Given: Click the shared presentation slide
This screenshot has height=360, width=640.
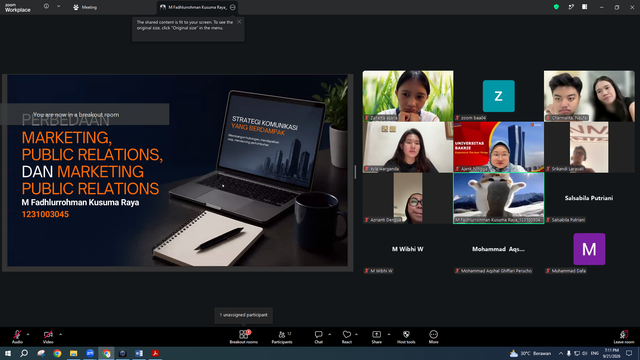Looking at the screenshot, I should click(178, 171).
